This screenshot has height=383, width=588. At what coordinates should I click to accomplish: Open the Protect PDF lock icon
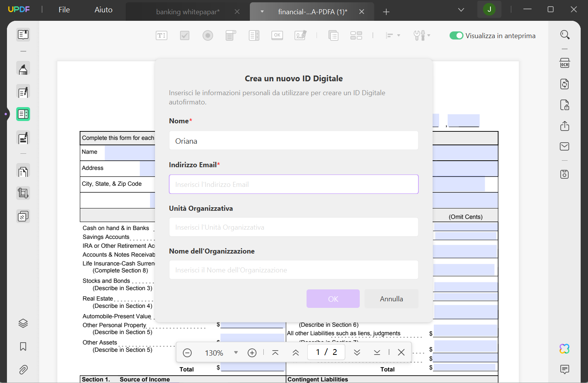click(565, 105)
